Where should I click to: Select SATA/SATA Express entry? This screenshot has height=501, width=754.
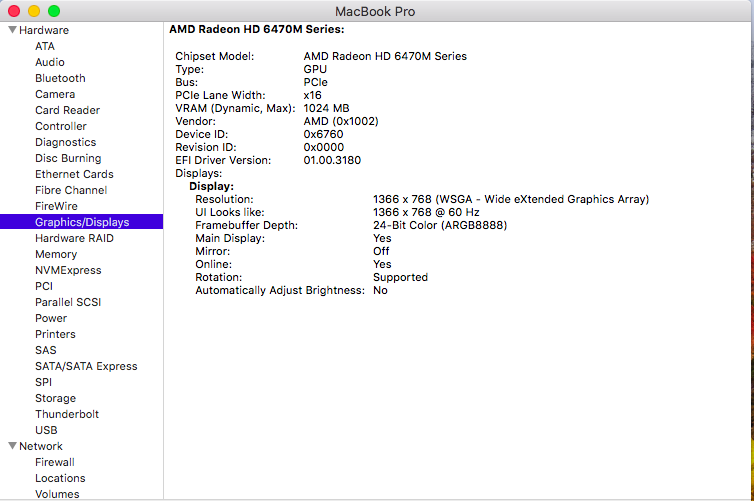[x=86, y=366]
